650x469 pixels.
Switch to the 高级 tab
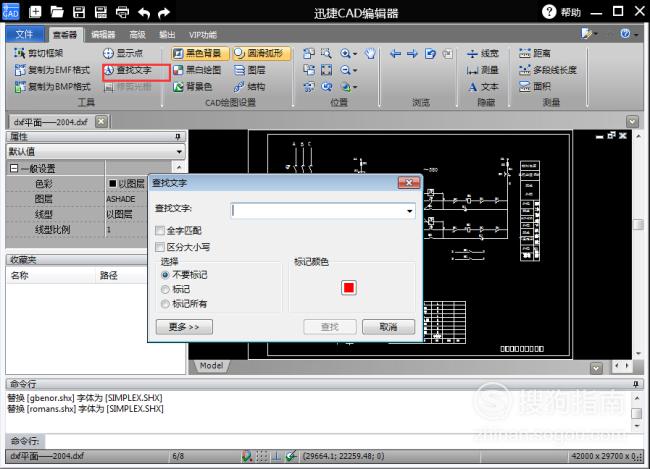[137, 35]
